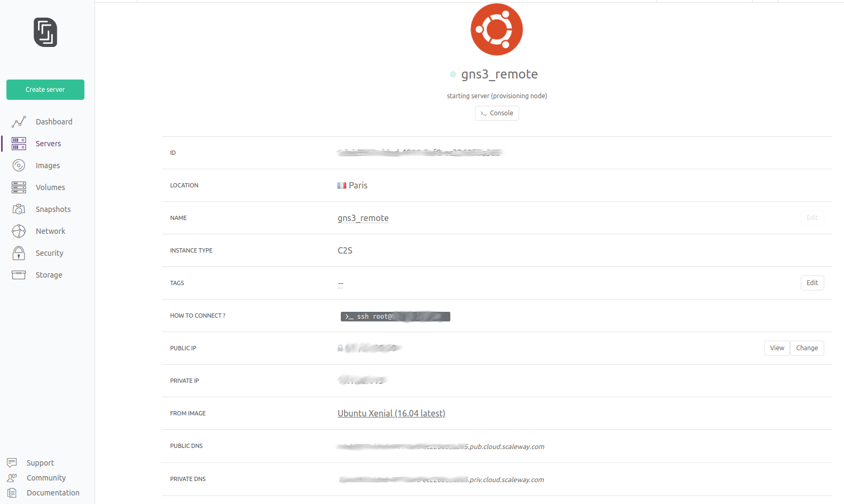The width and height of the screenshot is (844, 504).
Task: Click the Scaleway logo icon
Action: (x=45, y=33)
